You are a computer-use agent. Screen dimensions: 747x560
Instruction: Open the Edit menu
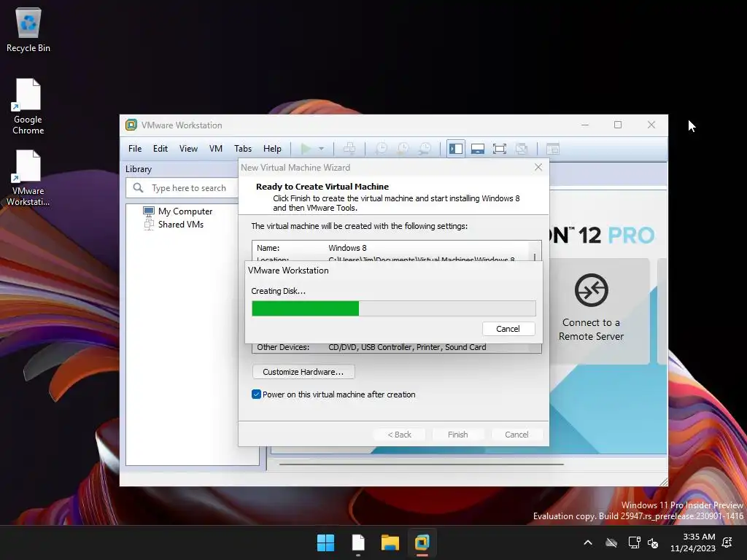pos(160,149)
